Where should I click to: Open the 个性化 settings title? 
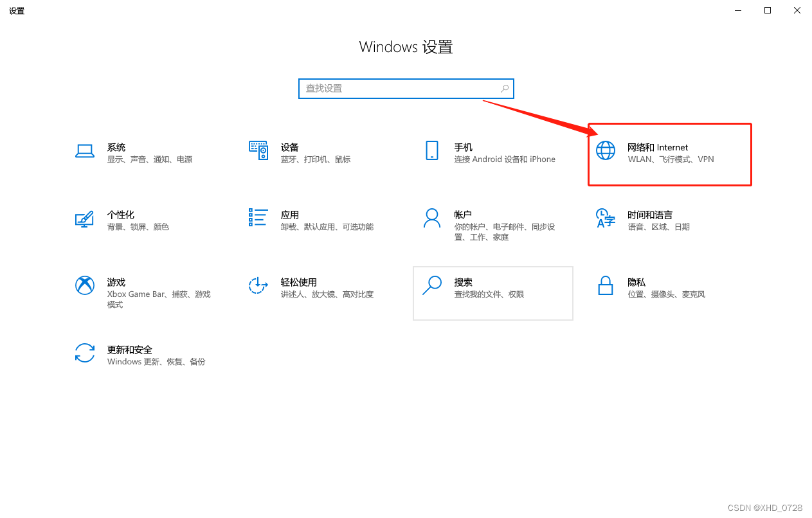[x=121, y=215]
